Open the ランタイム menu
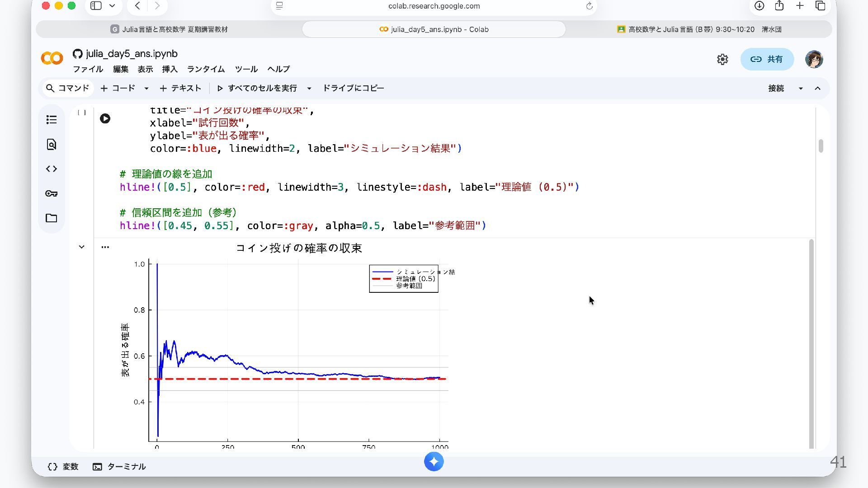Viewport: 868px width, 488px height. pos(206,69)
